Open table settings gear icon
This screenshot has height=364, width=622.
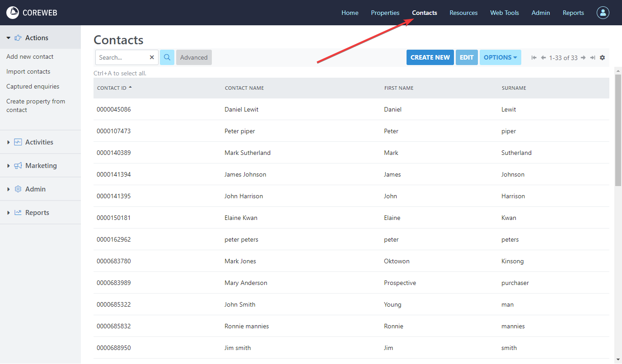click(602, 58)
